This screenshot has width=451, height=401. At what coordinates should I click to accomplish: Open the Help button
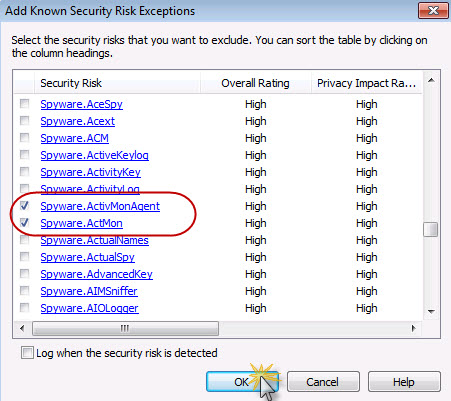(x=404, y=382)
